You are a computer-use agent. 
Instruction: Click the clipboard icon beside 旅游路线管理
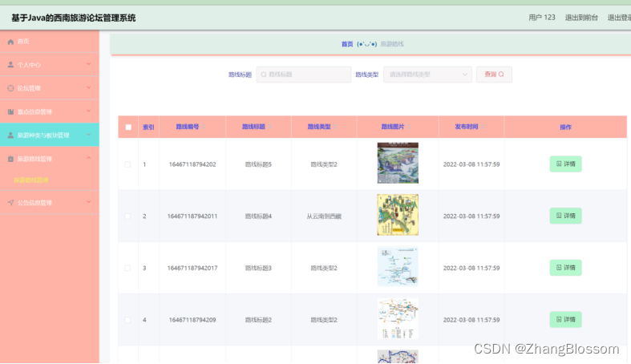pos(10,159)
